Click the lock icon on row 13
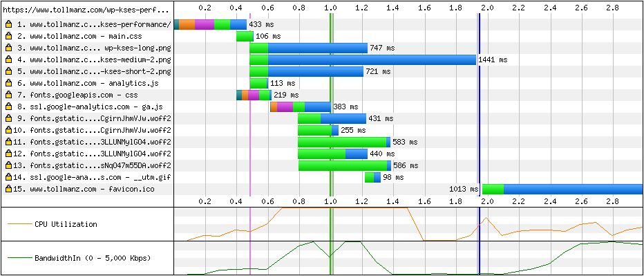 [x=8, y=166]
